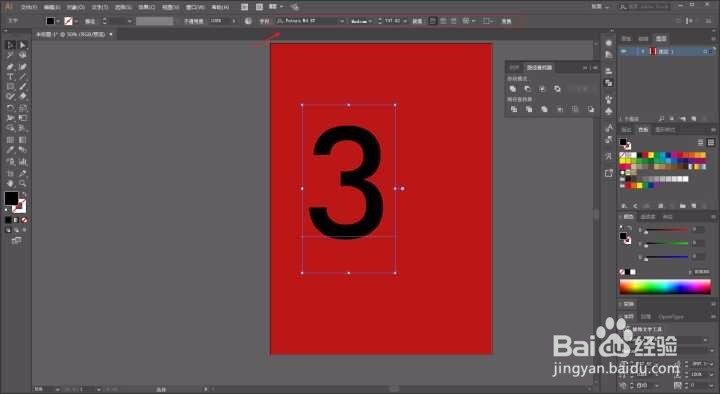Open the workspace switcher dropdown

pos(601,6)
